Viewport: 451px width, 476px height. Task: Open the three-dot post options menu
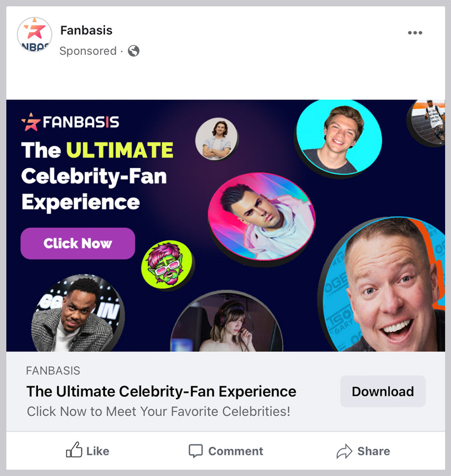click(415, 33)
